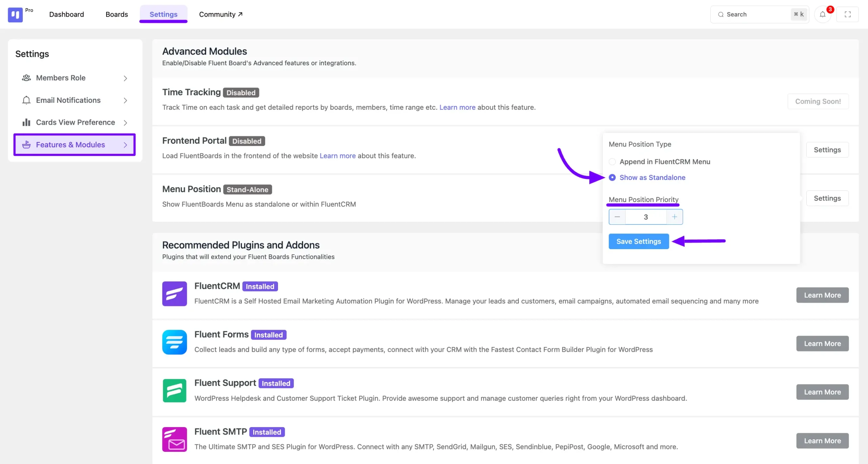This screenshot has width=868, height=464.
Task: Open Email Notifications settings
Action: (75, 100)
